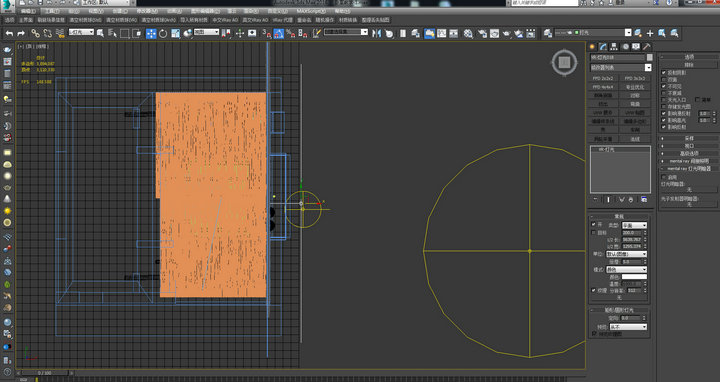This screenshot has width=720, height=382.
Task: Toggle the Window/Crossing selection icon
Action: click(x=137, y=33)
